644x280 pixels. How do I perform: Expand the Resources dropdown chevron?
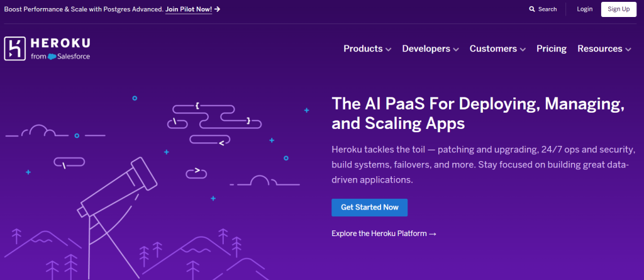tap(628, 49)
